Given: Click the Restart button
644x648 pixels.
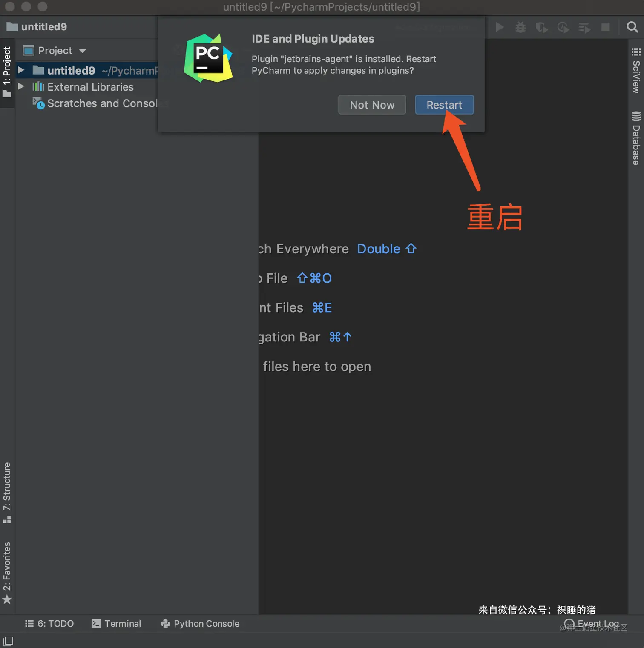Looking at the screenshot, I should (444, 105).
